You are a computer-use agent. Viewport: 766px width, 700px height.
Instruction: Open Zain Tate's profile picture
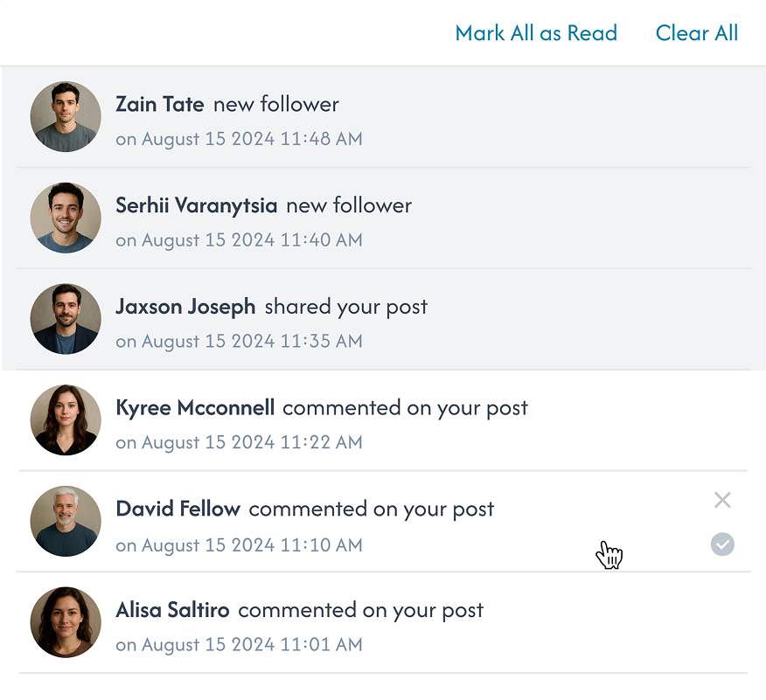click(x=66, y=116)
